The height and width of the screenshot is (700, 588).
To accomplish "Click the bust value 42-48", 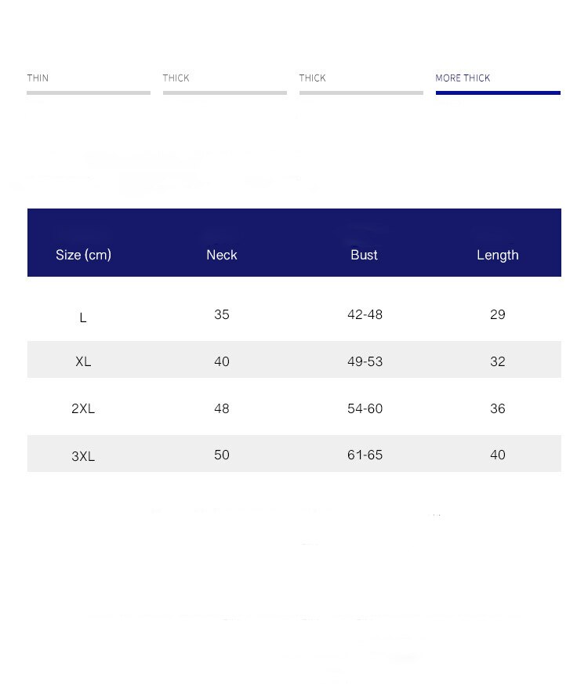I will pyautogui.click(x=365, y=315).
